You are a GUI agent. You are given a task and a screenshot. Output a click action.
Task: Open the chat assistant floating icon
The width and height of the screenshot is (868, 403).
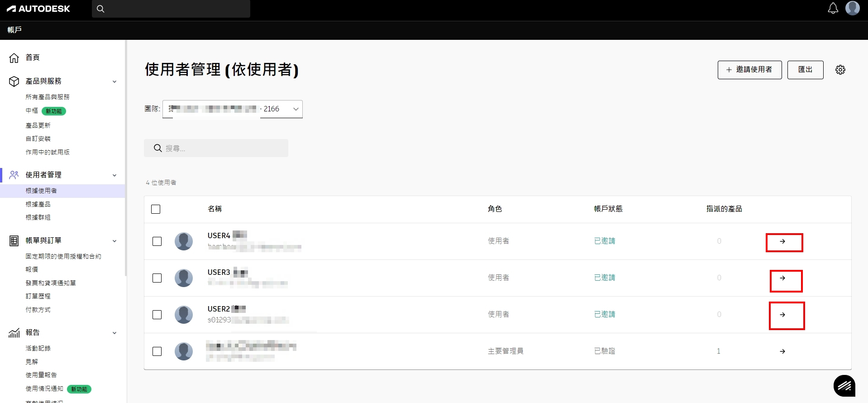844,386
